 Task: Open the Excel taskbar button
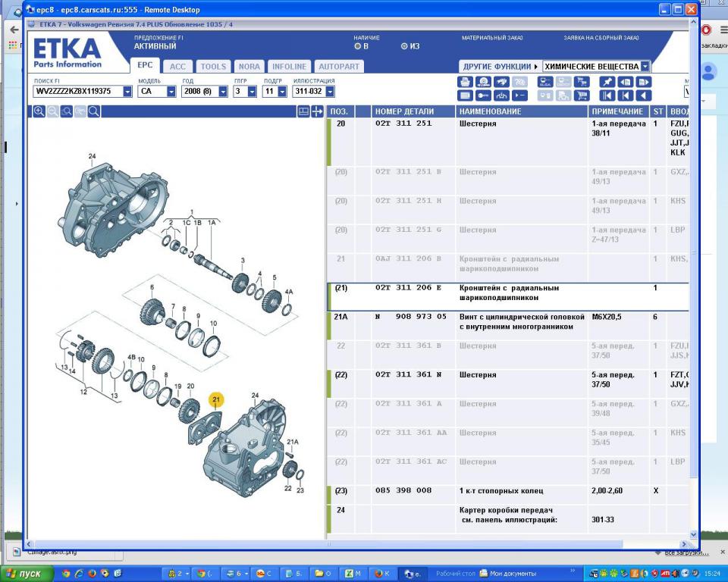tap(353, 574)
